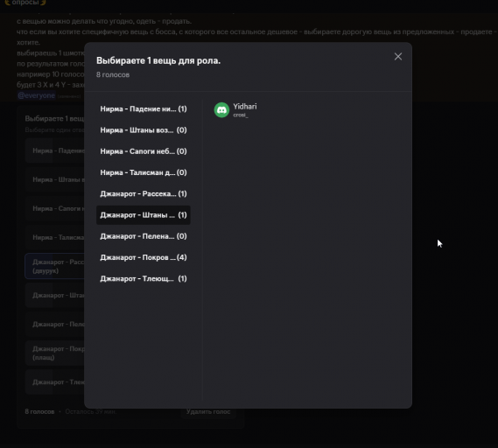
Task: Select 'Джанарот - Пелена...' voters tab
Action: click(144, 236)
